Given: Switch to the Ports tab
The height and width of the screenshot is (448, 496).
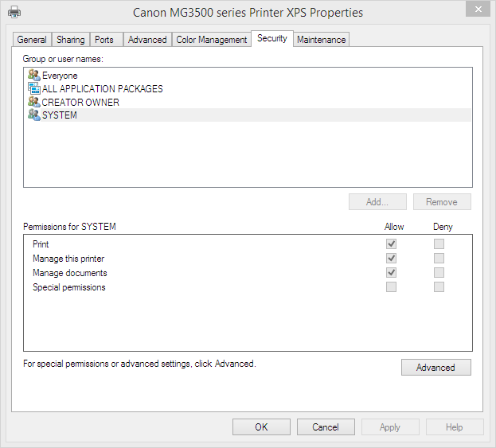Looking at the screenshot, I should pos(103,40).
